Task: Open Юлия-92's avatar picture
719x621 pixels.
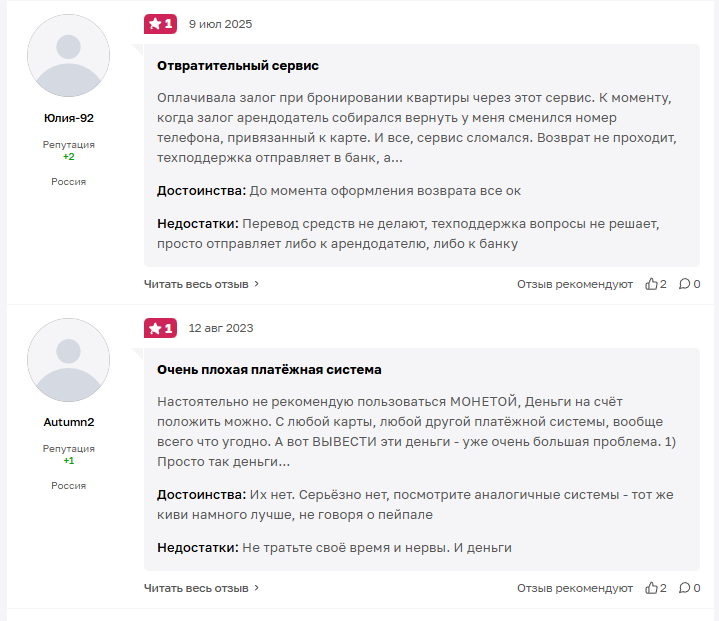Action: 68,55
